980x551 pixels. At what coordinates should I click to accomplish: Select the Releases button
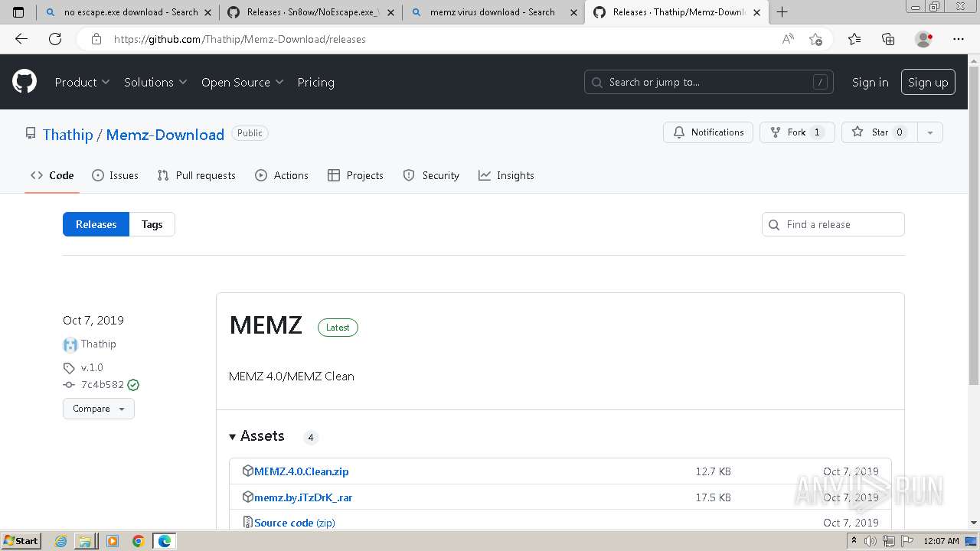coord(96,224)
